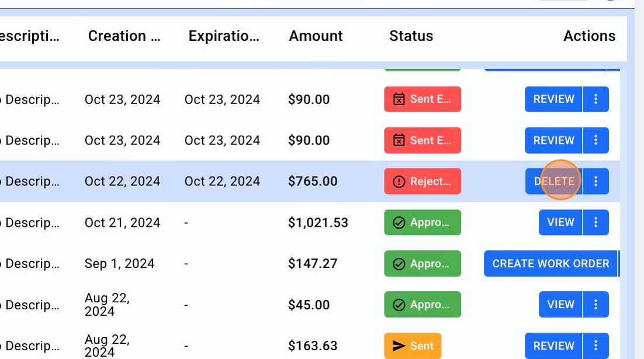Select the Oct 21, 2024 creation date cell
Screen dimensions: 644x359
[x=122, y=223]
